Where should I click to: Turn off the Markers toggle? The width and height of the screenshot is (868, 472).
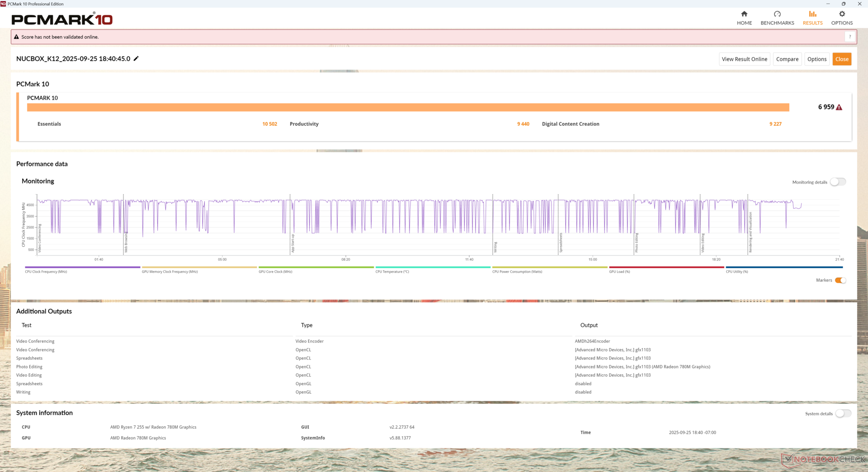840,280
